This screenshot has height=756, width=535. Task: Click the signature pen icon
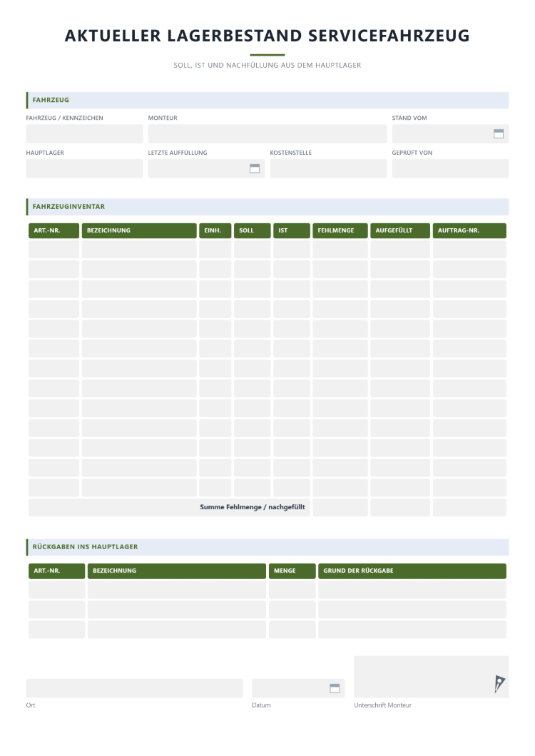[499, 684]
